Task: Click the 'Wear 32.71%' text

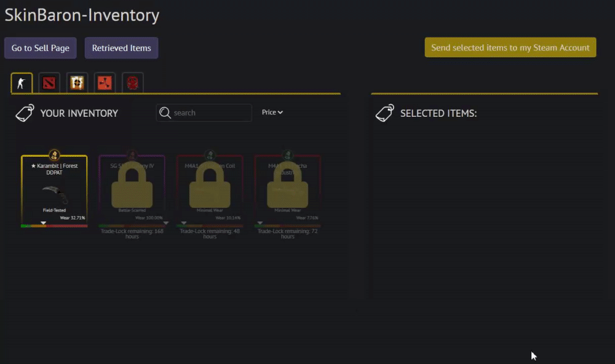Action: (x=72, y=218)
